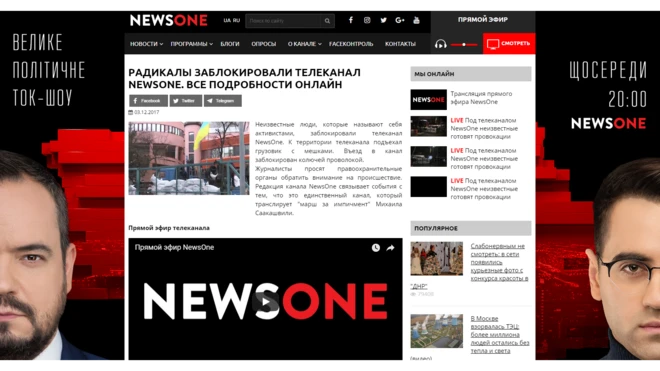Share article via Telegram button

point(223,101)
